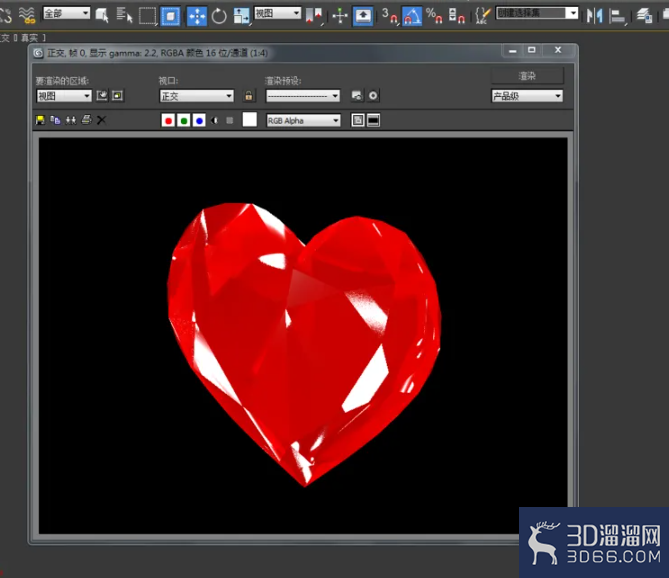Click the Copy Image icon
669x578 pixels.
tap(55, 120)
